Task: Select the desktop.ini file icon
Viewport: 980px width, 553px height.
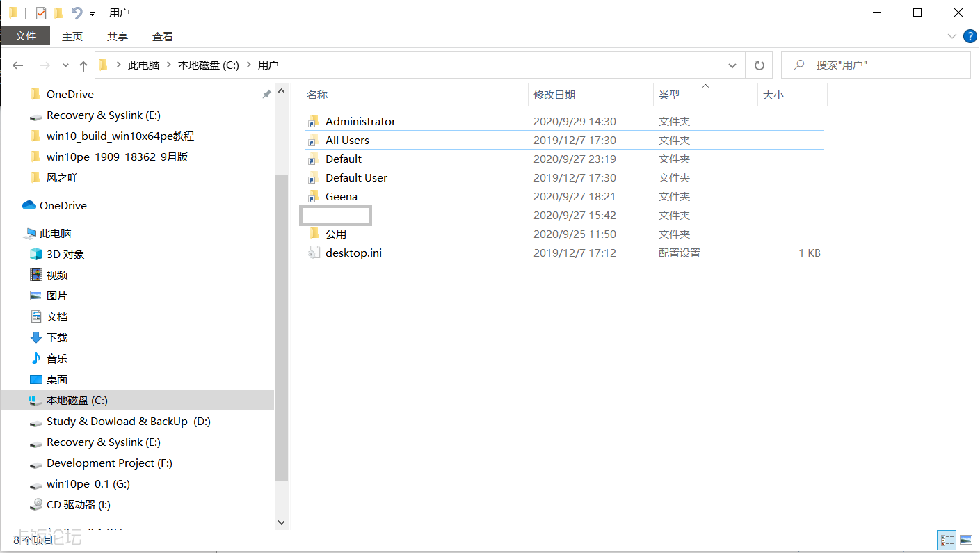Action: coord(314,253)
